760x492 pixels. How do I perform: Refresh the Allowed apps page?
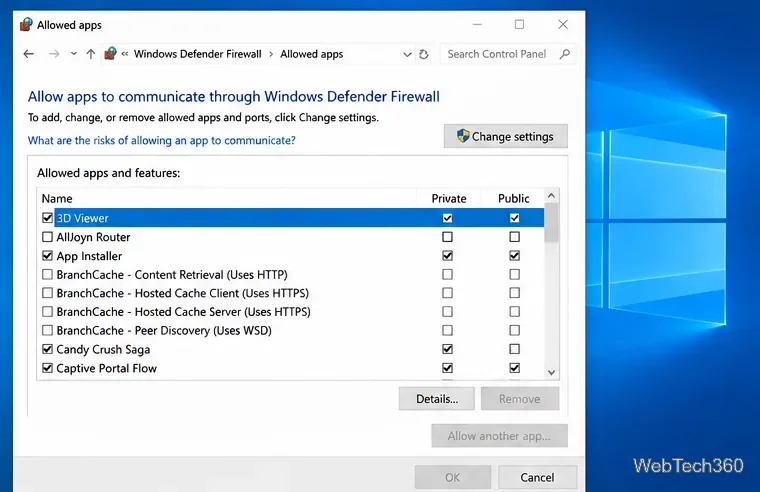(424, 54)
